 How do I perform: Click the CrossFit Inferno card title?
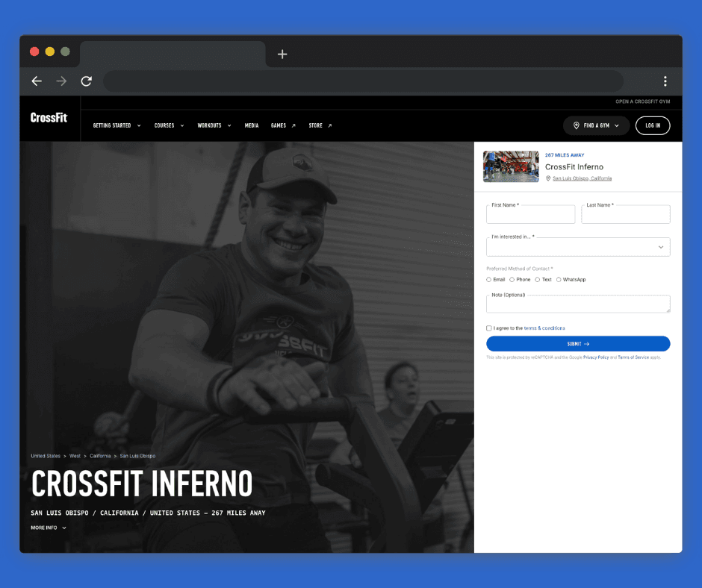574,167
